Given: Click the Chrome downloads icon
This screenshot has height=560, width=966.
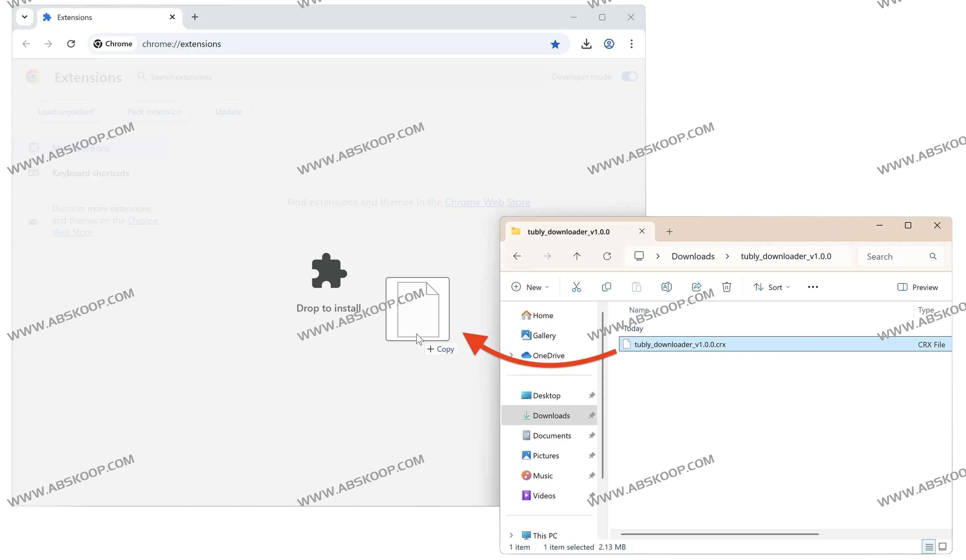Looking at the screenshot, I should (586, 44).
